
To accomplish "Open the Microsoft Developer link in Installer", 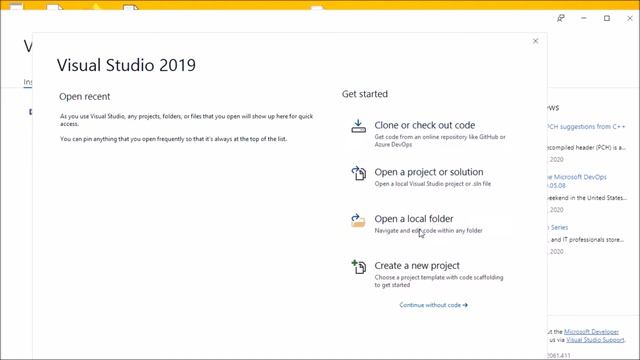I will pyautogui.click(x=591, y=332).
